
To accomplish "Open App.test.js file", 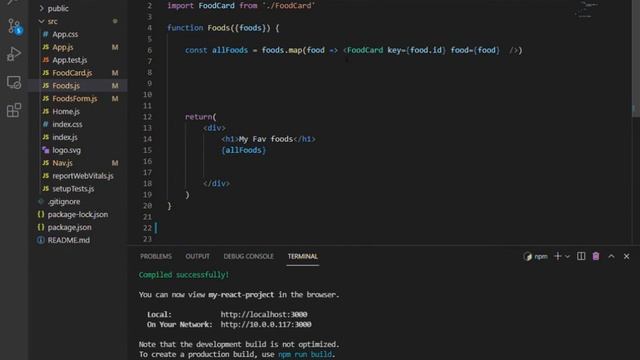I will click(69, 60).
